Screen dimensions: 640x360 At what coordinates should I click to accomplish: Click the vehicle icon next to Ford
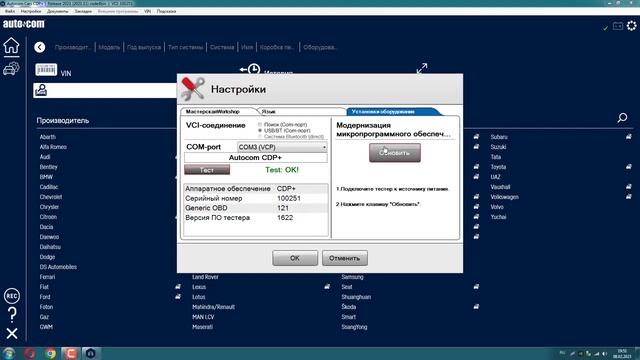tap(178, 297)
